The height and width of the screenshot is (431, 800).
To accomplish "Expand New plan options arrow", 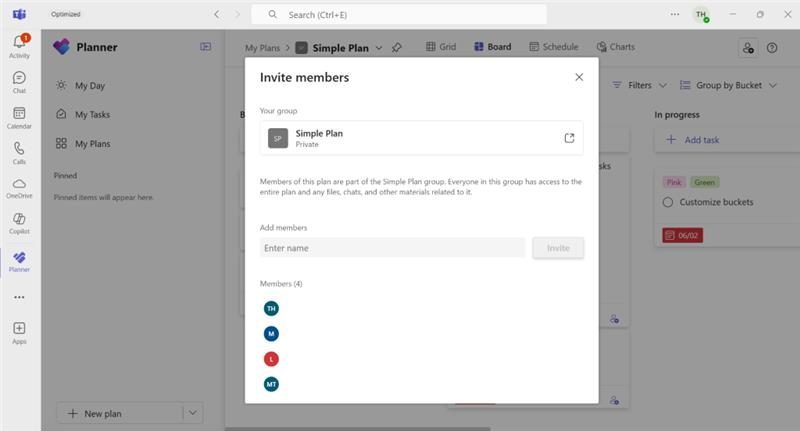I will pyautogui.click(x=193, y=413).
